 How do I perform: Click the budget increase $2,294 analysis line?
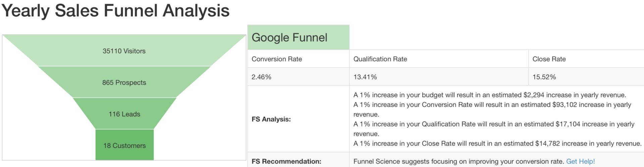pos(490,95)
